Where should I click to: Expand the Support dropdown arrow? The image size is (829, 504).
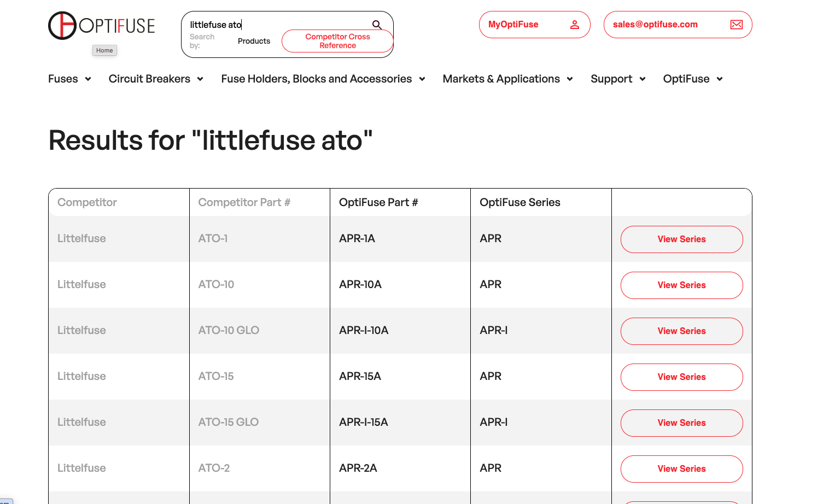[x=643, y=79]
